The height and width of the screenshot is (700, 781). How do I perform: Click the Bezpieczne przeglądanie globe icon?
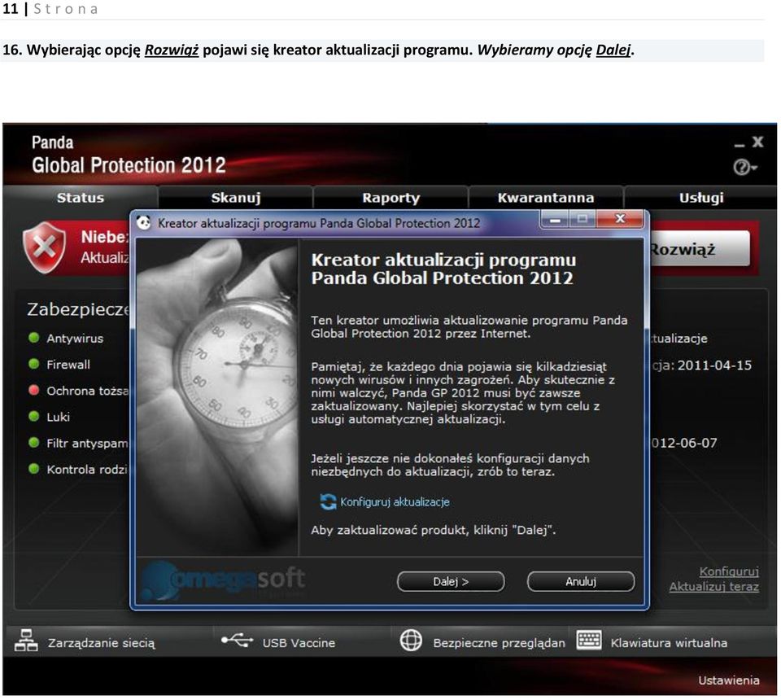point(411,641)
